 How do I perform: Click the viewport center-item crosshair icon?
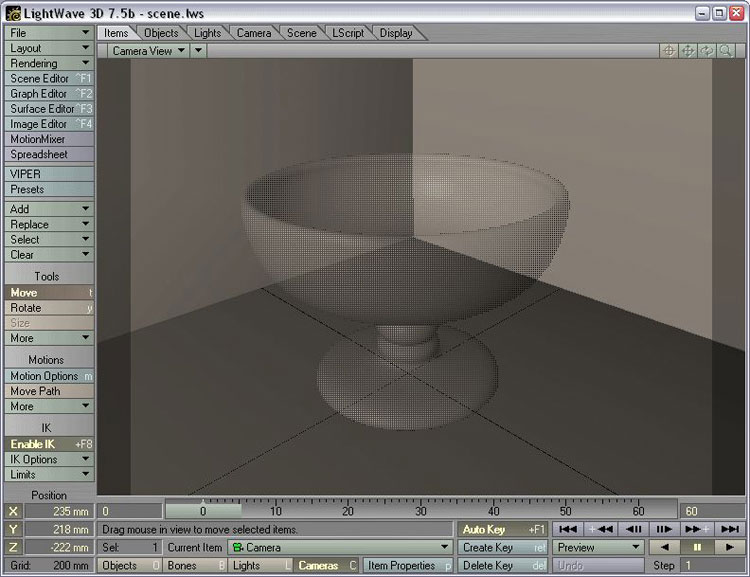[x=669, y=51]
